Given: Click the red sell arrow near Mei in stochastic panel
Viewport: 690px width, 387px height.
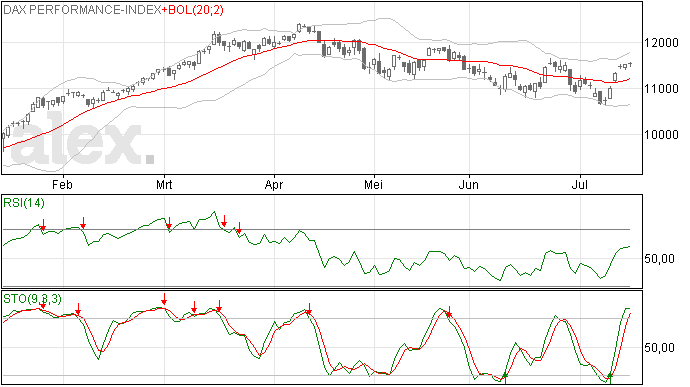Looking at the screenshot, I should [x=449, y=312].
